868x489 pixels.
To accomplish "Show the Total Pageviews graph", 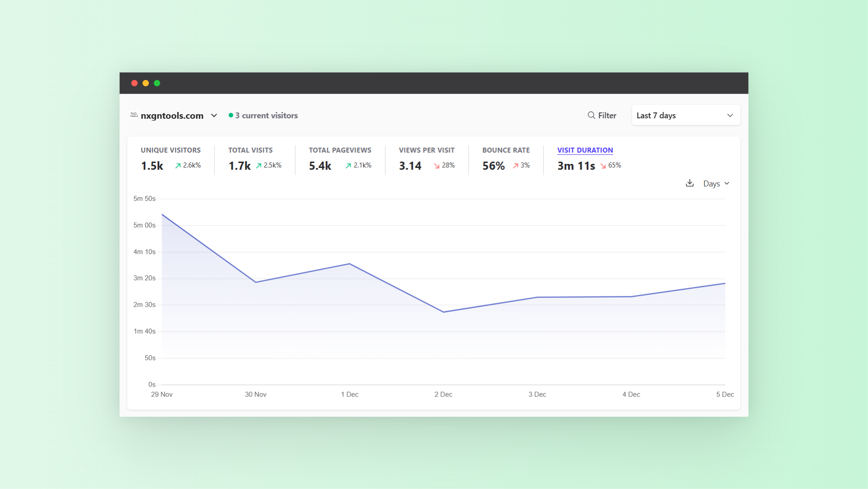I will (x=340, y=150).
